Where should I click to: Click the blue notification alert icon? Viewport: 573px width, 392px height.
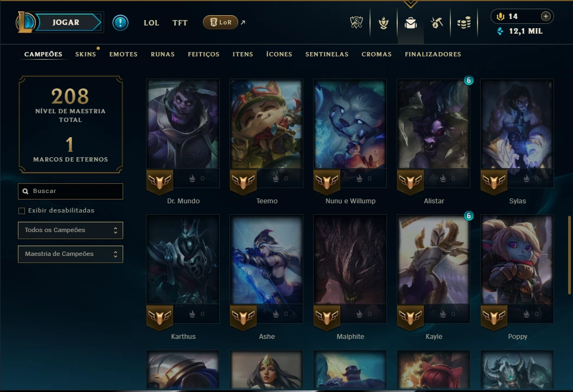point(120,23)
